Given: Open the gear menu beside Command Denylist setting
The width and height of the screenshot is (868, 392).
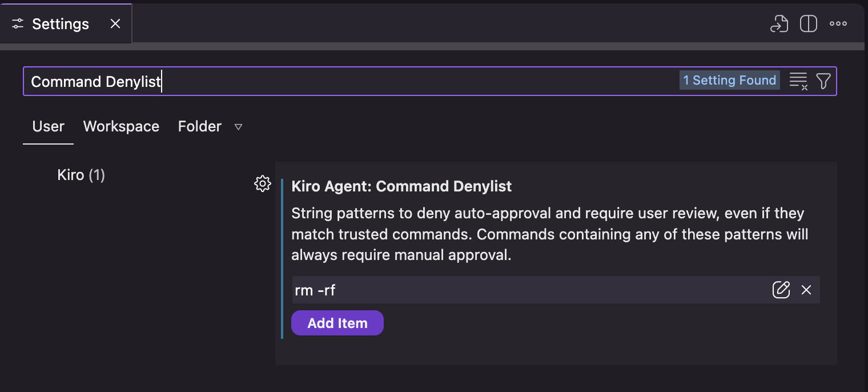Looking at the screenshot, I should click(x=262, y=183).
